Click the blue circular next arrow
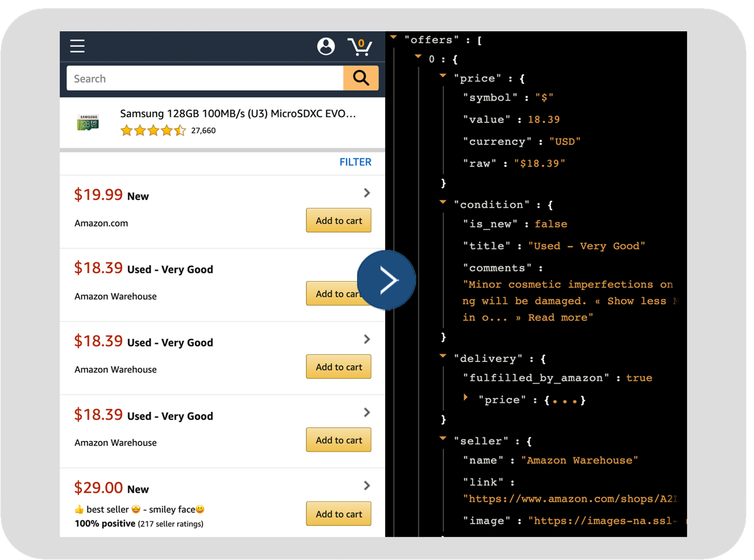 point(386,280)
